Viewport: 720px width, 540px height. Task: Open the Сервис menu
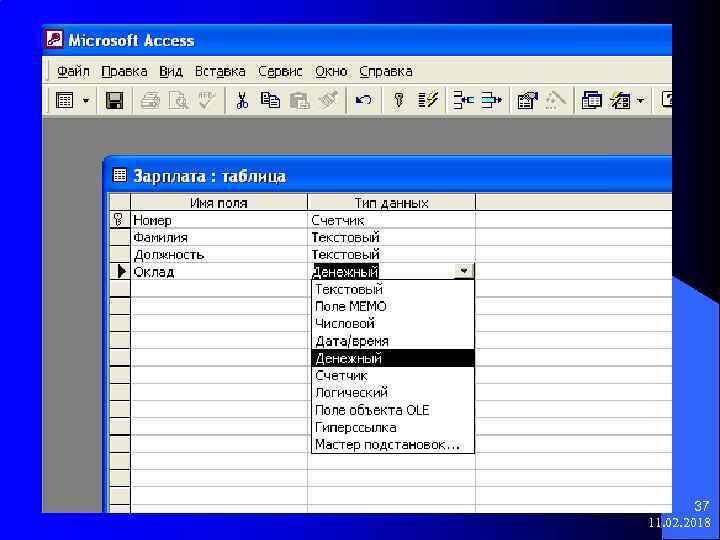[280, 71]
